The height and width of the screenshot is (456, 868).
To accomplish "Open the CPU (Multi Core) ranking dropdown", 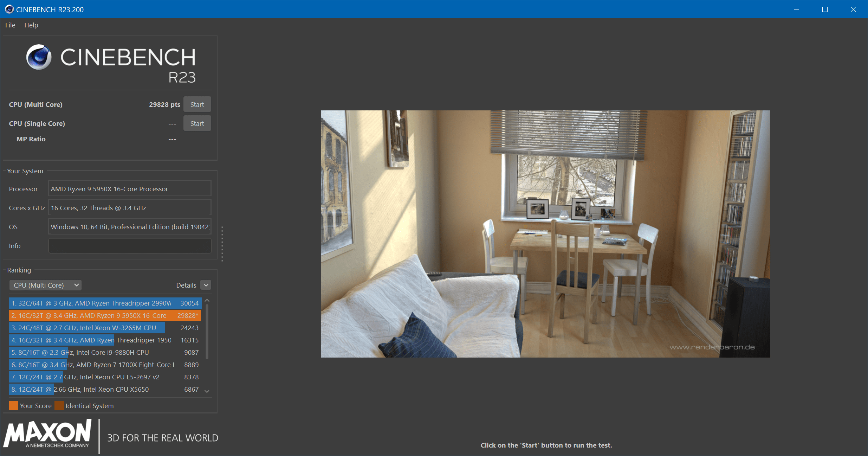I will [45, 285].
